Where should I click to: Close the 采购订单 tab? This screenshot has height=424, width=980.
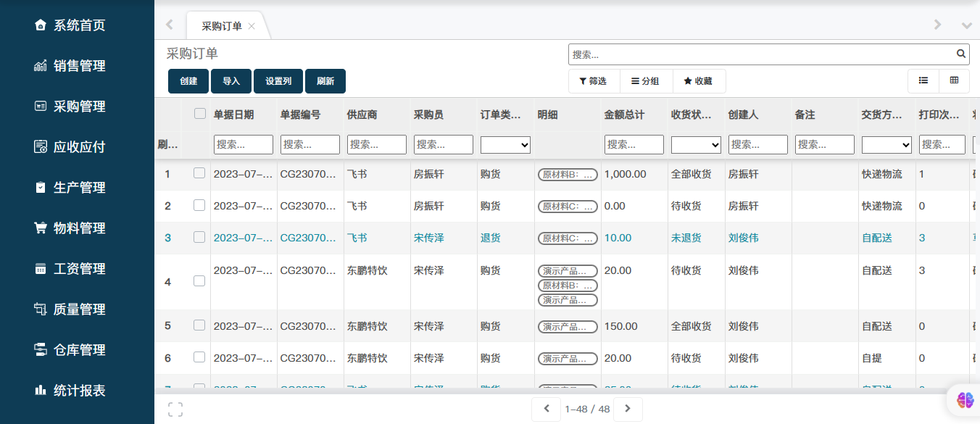pyautogui.click(x=252, y=26)
